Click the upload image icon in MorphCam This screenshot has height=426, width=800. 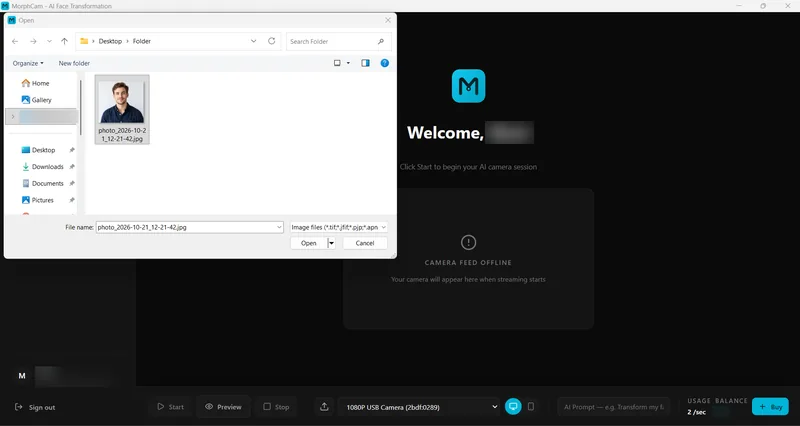pos(324,407)
